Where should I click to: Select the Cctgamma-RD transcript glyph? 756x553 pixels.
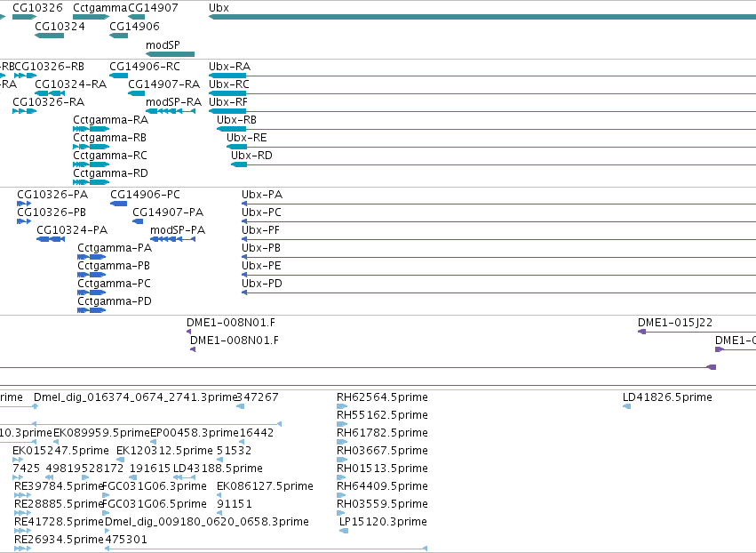92,182
